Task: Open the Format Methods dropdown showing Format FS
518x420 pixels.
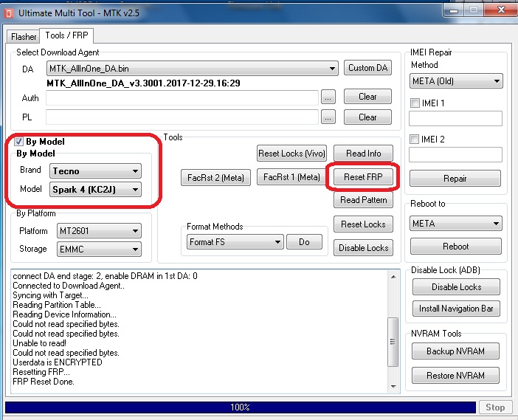Action: pos(235,242)
